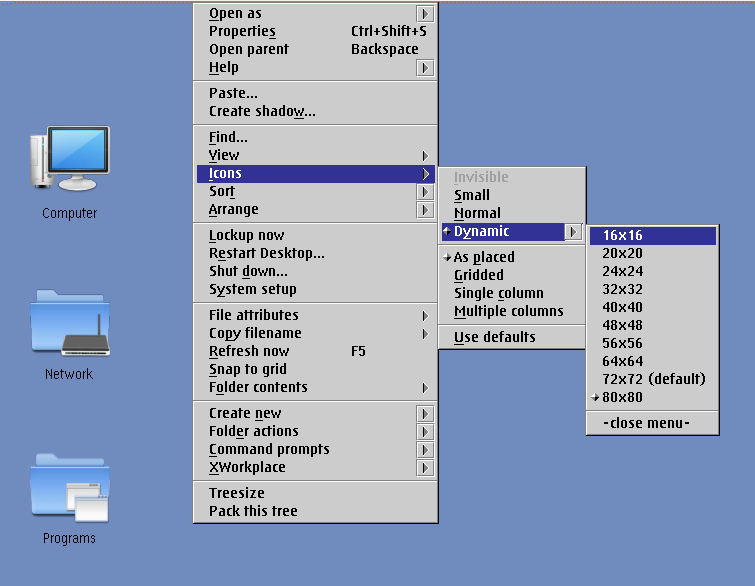
Task: Select Paste... in the context menu
Action: (316, 93)
